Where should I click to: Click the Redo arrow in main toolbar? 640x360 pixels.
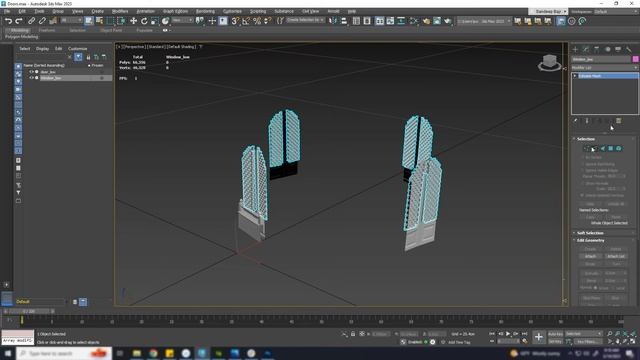19,21
